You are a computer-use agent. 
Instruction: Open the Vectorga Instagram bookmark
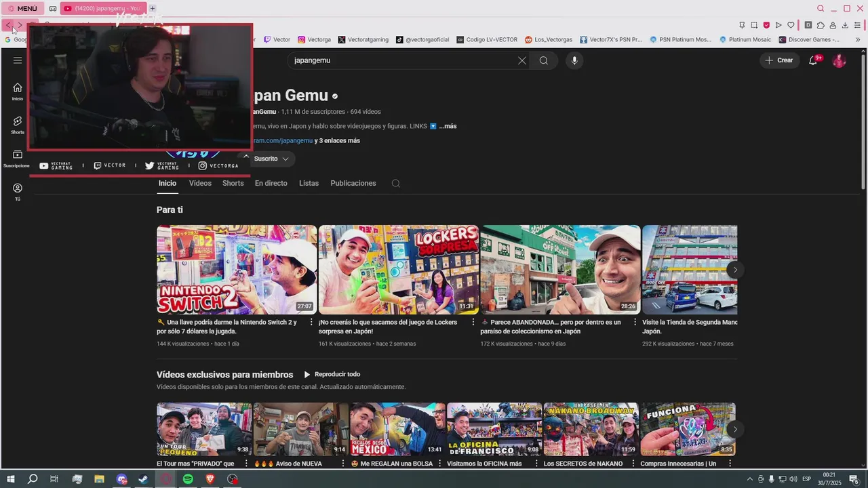tap(314, 39)
